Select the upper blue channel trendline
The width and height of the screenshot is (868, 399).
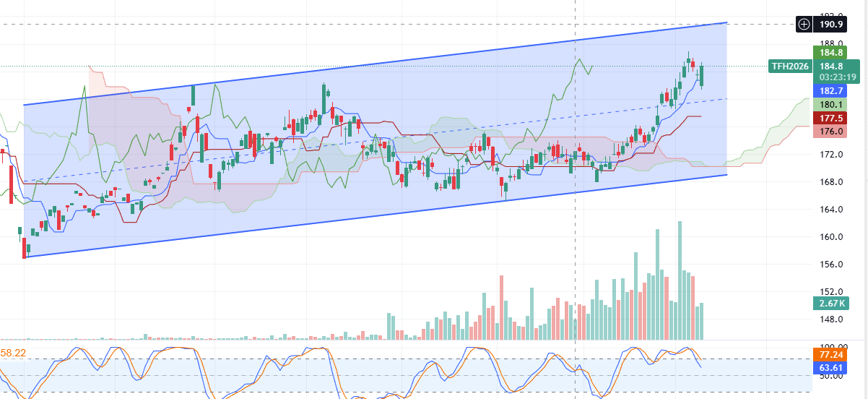361,67
